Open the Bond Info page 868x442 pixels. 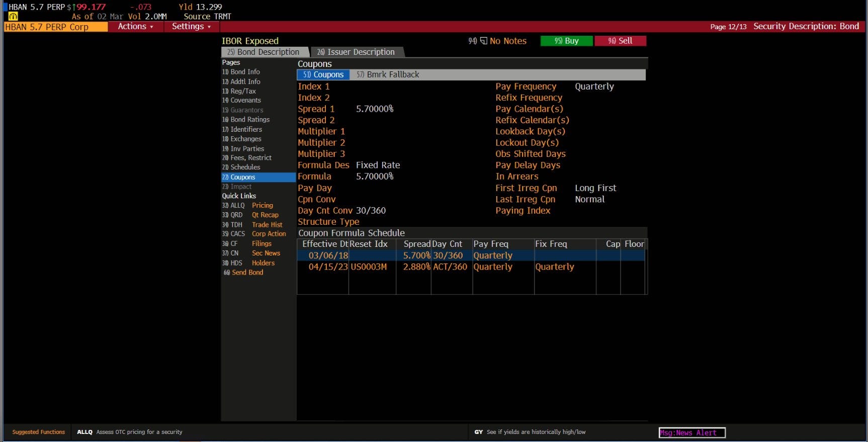pyautogui.click(x=241, y=72)
